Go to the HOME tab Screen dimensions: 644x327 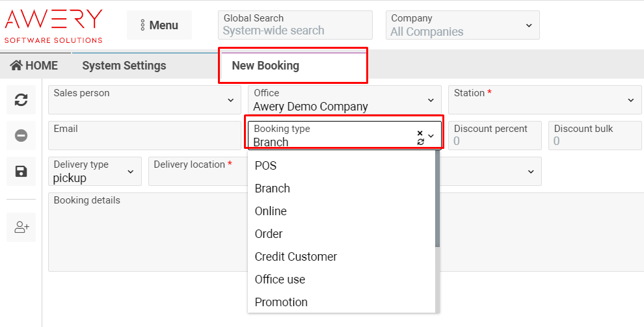click(x=34, y=66)
